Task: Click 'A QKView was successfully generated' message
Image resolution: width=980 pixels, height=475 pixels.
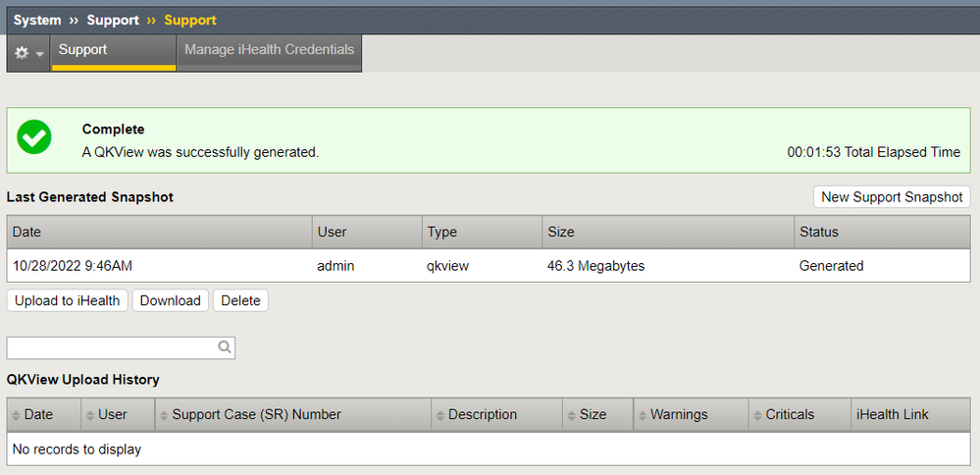Action: (x=201, y=152)
